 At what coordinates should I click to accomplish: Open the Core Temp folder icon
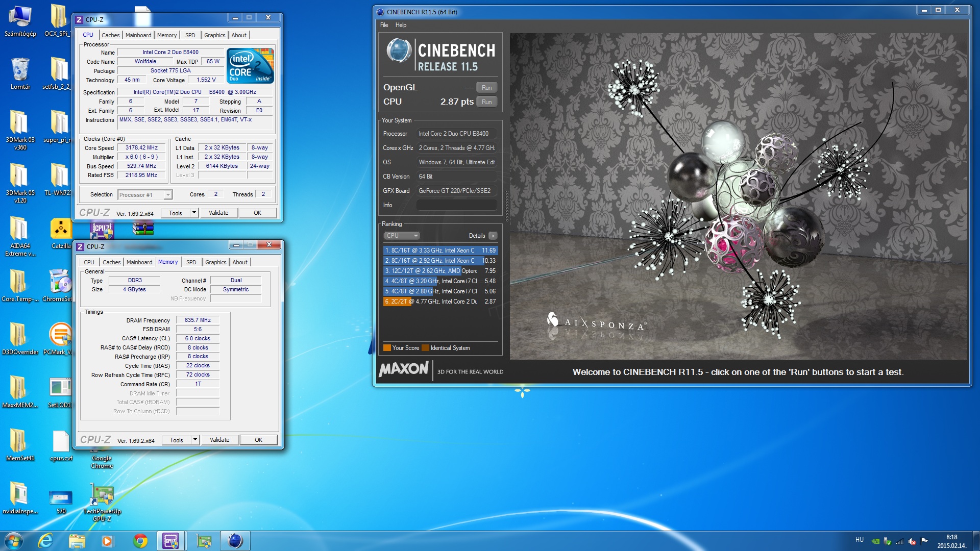20,286
